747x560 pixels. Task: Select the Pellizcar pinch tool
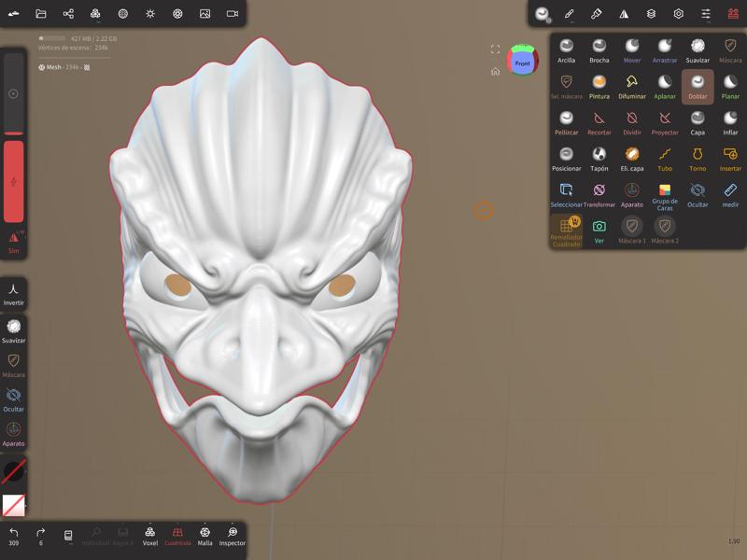click(x=566, y=123)
